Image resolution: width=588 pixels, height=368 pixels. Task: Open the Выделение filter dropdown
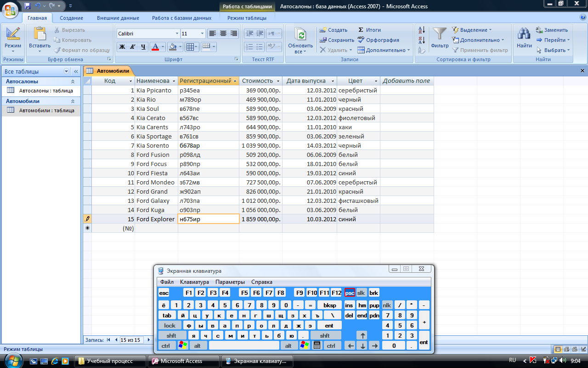coord(472,30)
